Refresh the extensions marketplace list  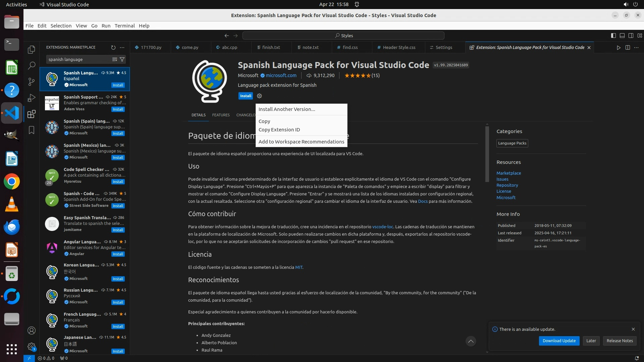pyautogui.click(x=113, y=48)
